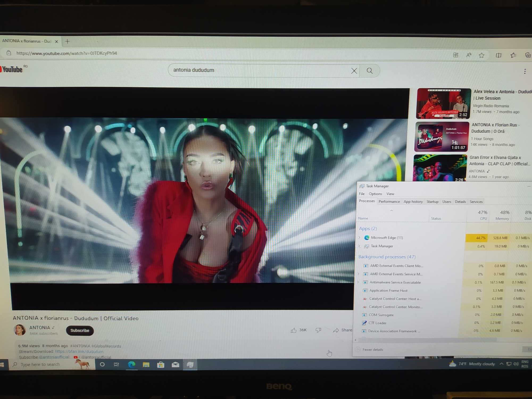
Task: Switch to the Services tab
Action: (476, 202)
